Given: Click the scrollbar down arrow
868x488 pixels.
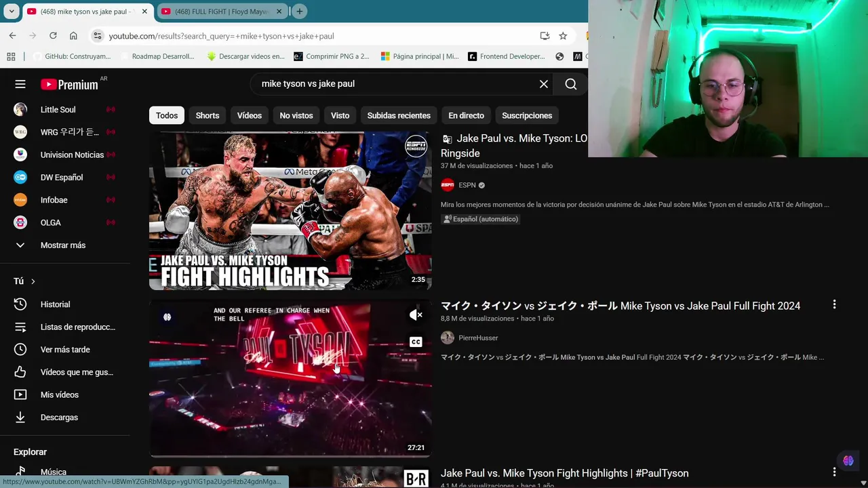Looking at the screenshot, I should coord(863,483).
